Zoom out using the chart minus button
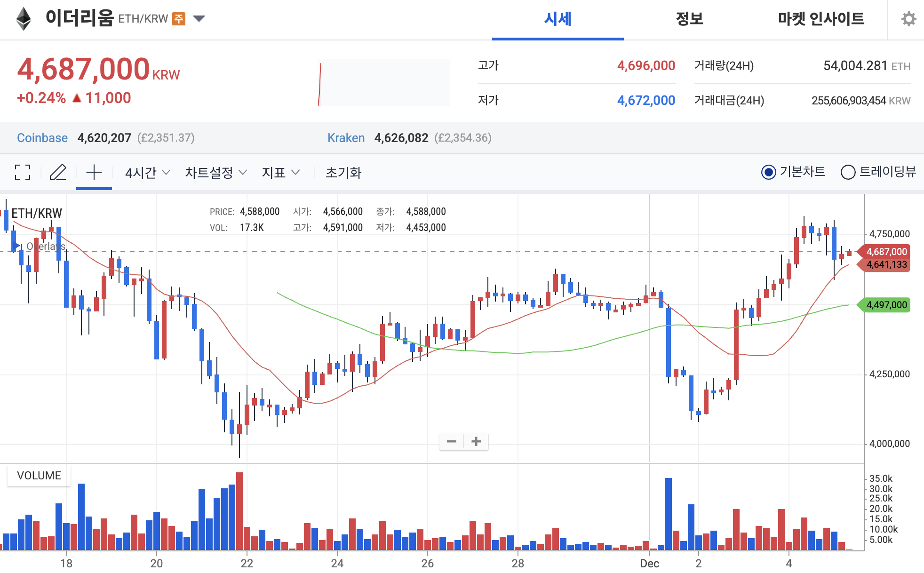The image size is (924, 573). click(x=452, y=441)
